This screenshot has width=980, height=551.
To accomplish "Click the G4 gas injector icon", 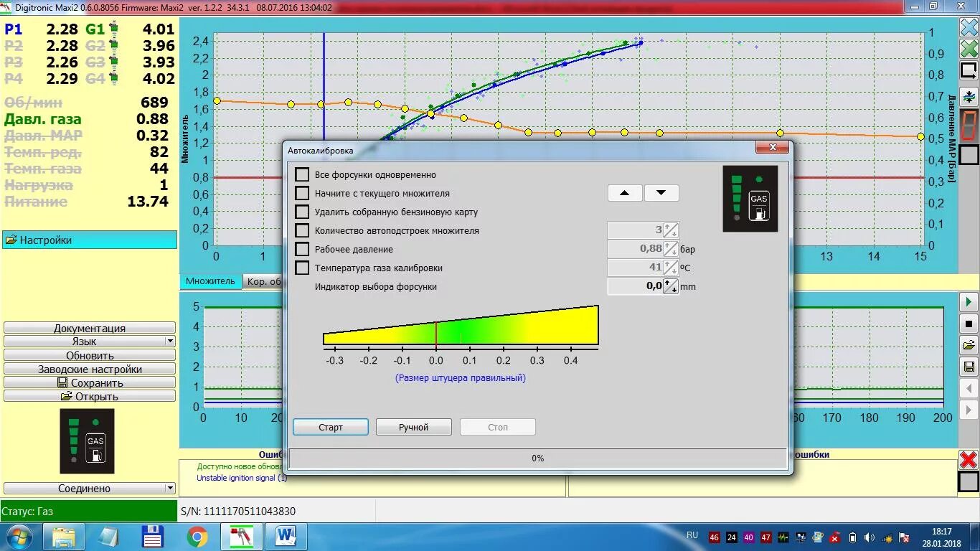I will click(113, 79).
